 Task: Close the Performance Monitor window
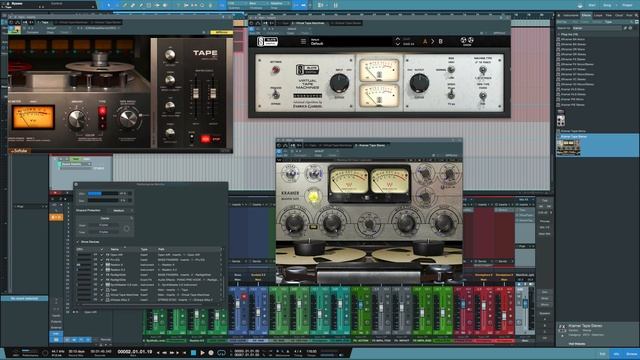pos(76,184)
